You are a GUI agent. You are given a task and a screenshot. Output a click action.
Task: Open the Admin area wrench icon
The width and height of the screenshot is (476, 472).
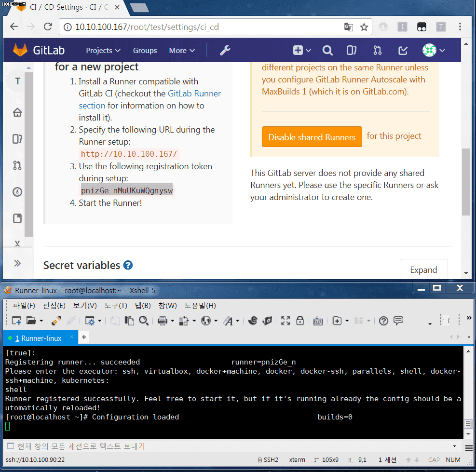(x=225, y=51)
